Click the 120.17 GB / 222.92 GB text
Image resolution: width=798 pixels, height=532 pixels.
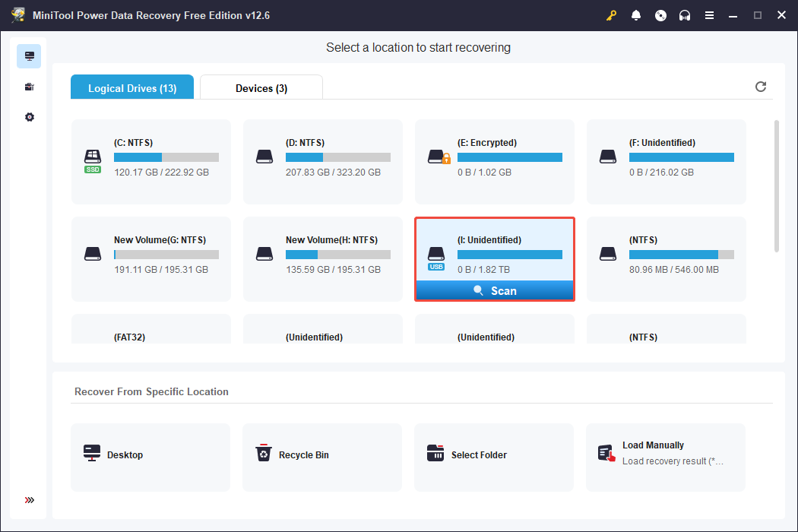click(161, 172)
